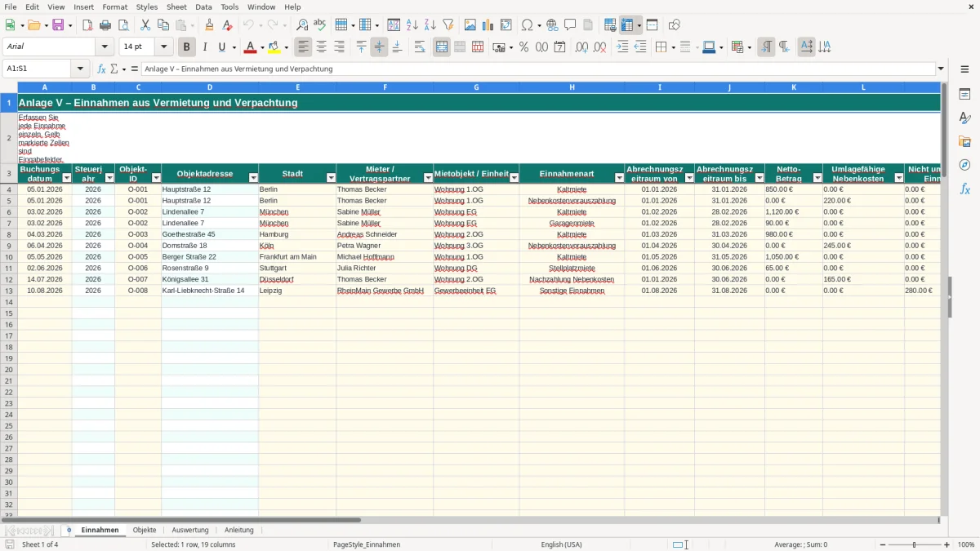
Task: Sort descending Z to A
Action: (430, 25)
